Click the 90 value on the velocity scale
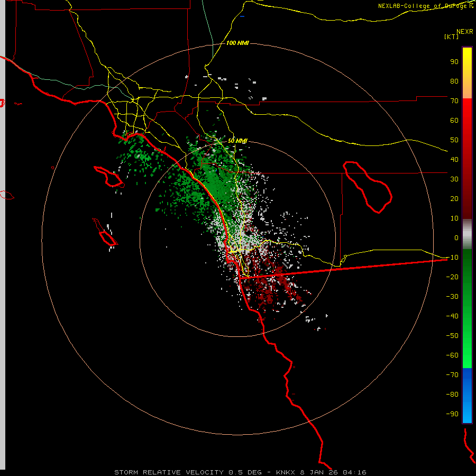Viewport: 476px width, 476px height. (454, 62)
